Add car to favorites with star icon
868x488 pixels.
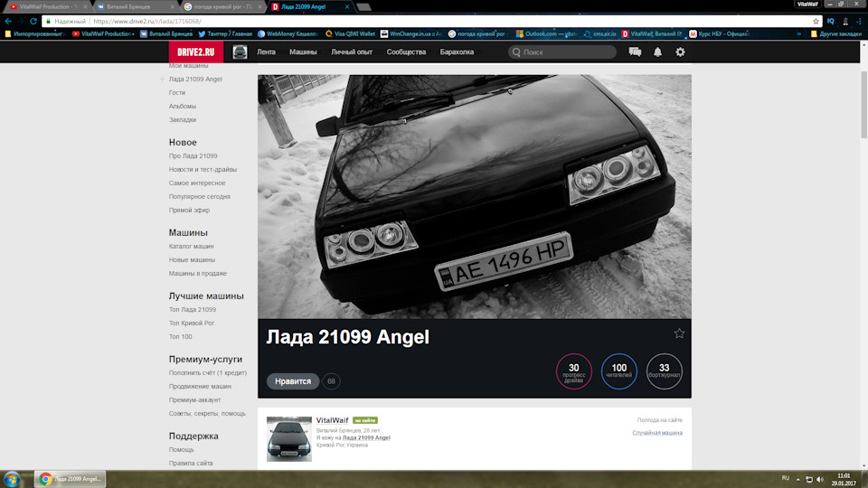[x=679, y=333]
